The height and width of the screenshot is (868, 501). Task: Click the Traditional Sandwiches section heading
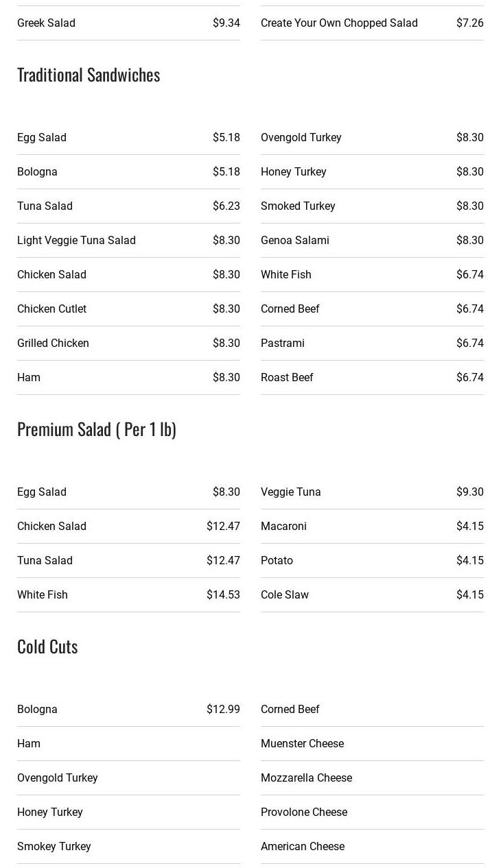(89, 75)
